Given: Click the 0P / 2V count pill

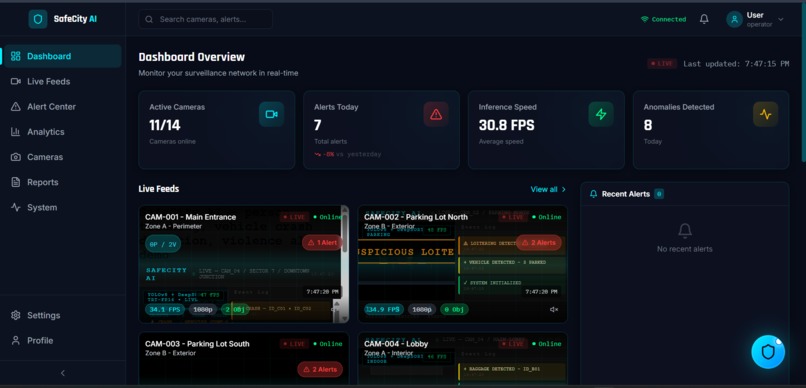Looking at the screenshot, I should click(163, 244).
